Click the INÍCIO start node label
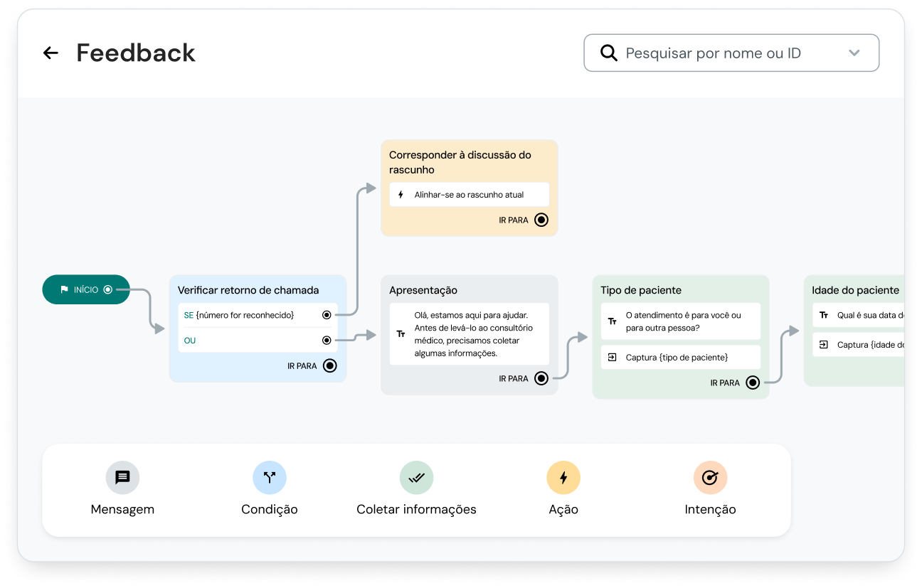922x588 pixels. (86, 290)
